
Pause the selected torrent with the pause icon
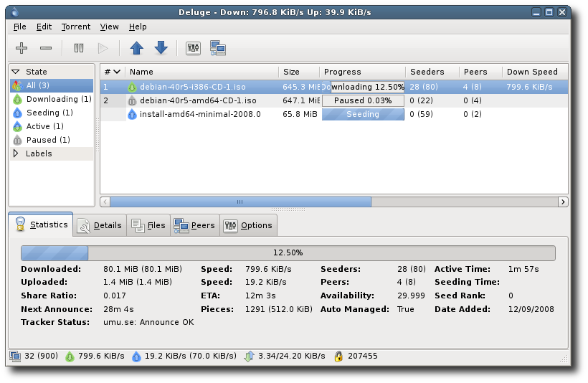[79, 48]
